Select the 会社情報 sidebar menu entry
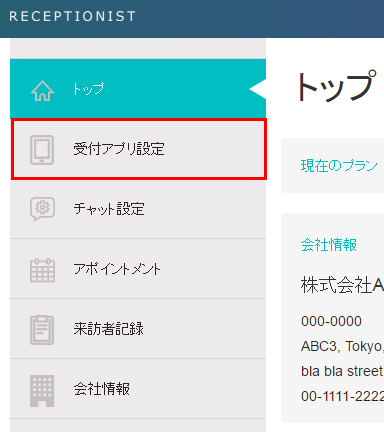 (x=138, y=389)
